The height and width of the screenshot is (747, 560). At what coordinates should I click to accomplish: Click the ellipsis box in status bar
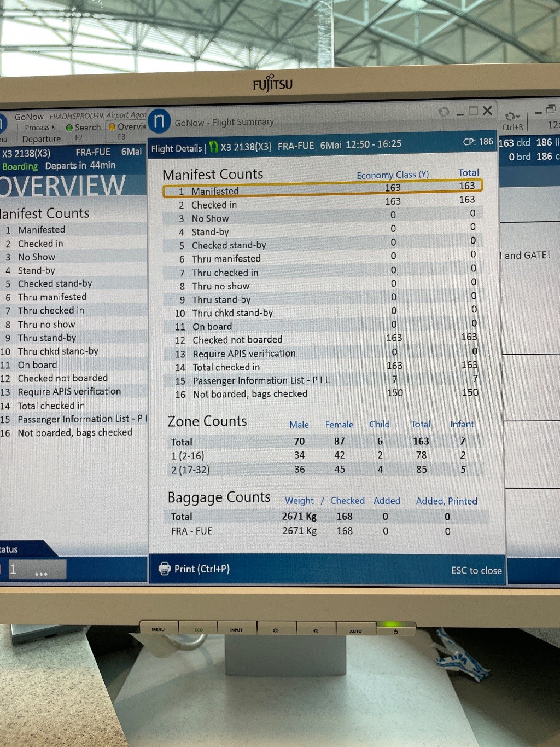point(42,570)
